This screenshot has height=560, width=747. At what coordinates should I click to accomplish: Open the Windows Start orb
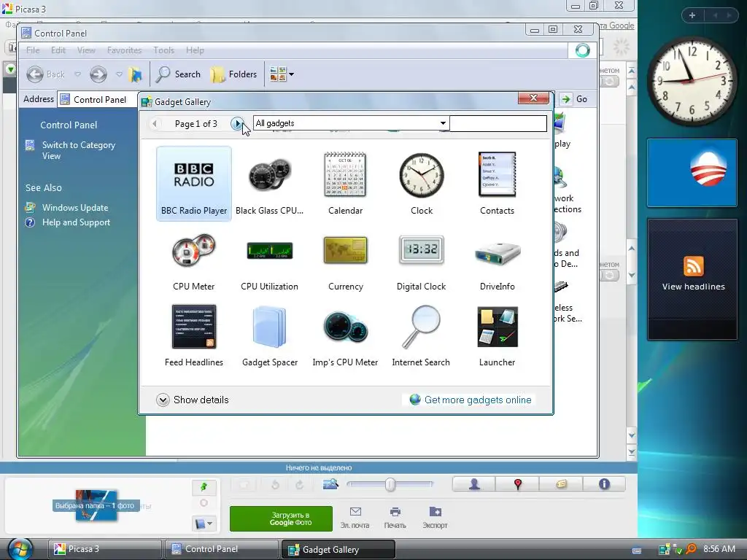pos(20,549)
